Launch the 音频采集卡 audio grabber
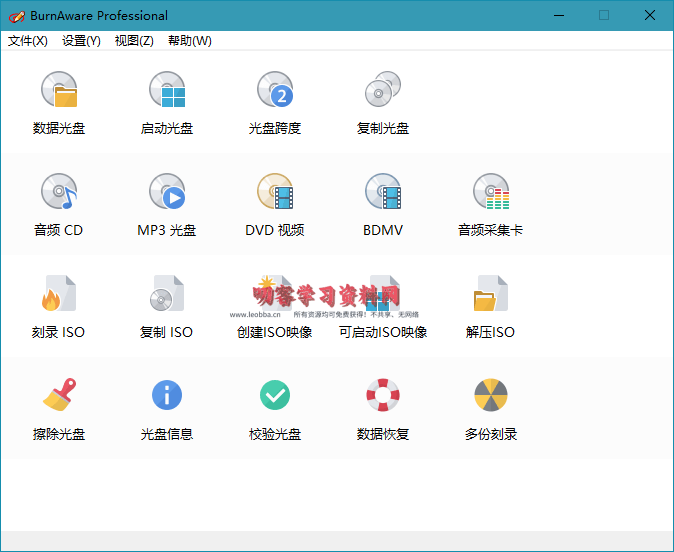This screenshot has width=674, height=552. [491, 192]
